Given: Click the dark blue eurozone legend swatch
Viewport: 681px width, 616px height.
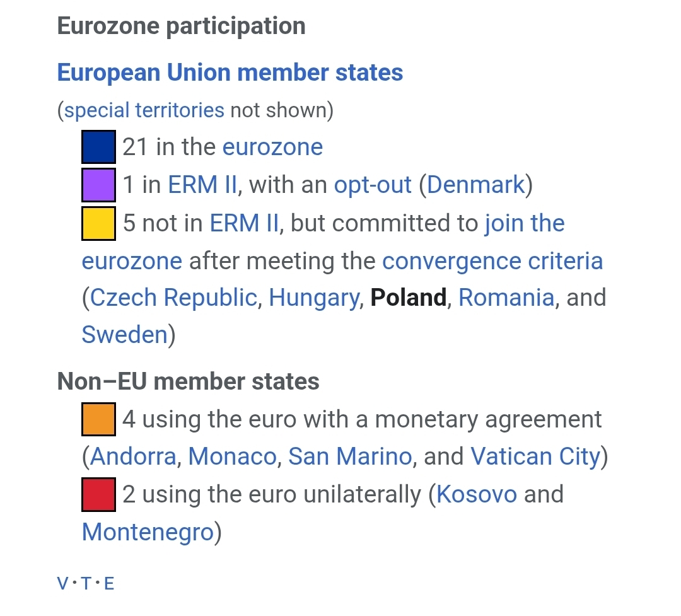Looking at the screenshot, I should pyautogui.click(x=98, y=147).
